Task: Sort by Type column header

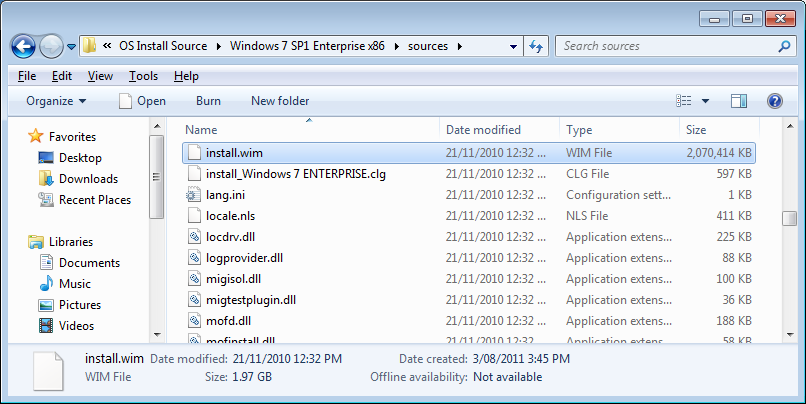Action: [x=619, y=130]
